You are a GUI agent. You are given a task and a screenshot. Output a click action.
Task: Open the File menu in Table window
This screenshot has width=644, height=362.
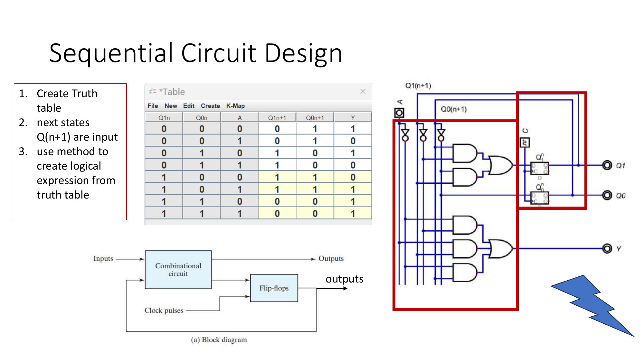[153, 106]
